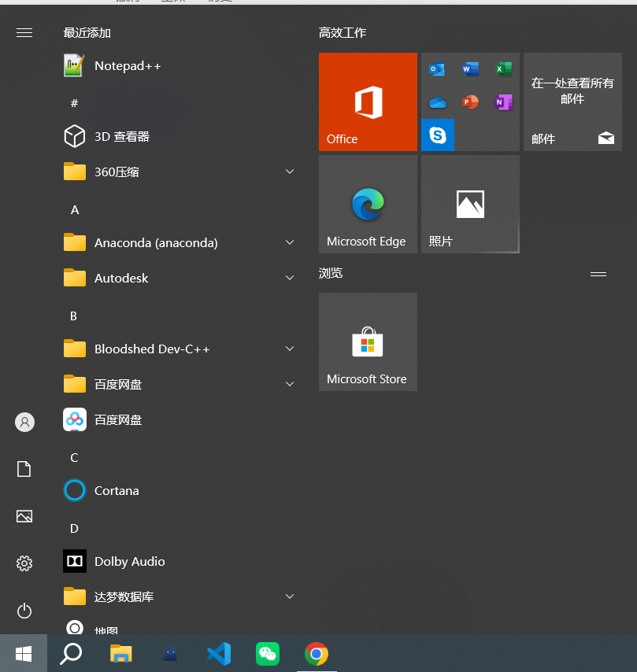
Task: Expand the Bloodshed Dev-C++ folder chevron
Action: coord(290,349)
